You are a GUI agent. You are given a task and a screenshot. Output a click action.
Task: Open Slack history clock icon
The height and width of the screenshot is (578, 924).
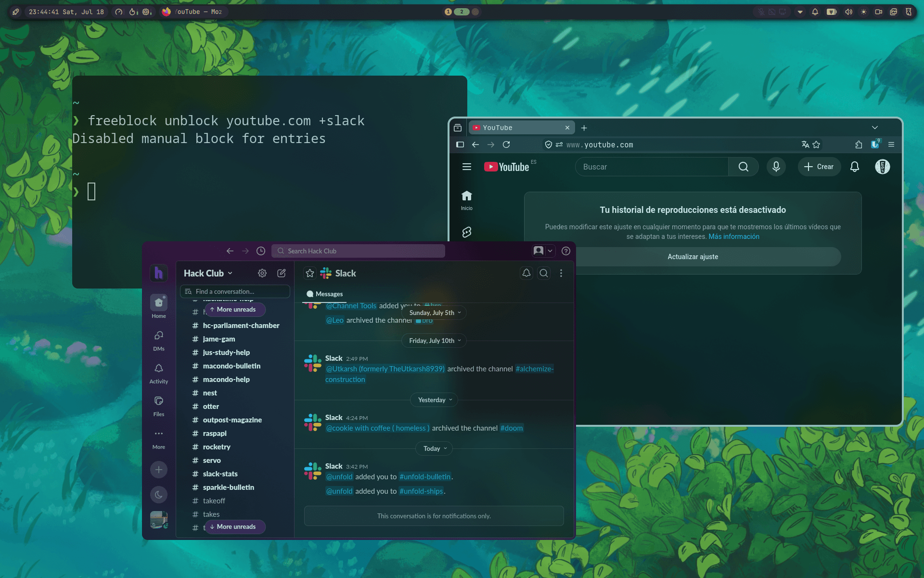point(261,251)
